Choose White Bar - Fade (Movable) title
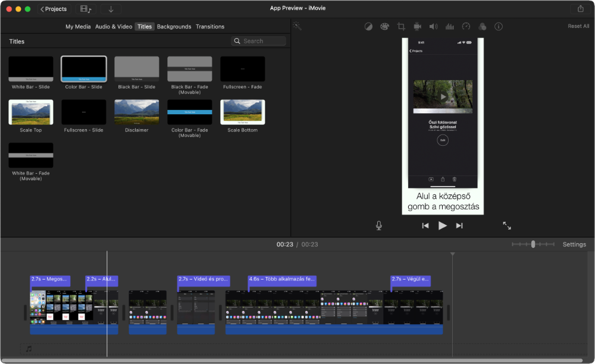 point(31,155)
